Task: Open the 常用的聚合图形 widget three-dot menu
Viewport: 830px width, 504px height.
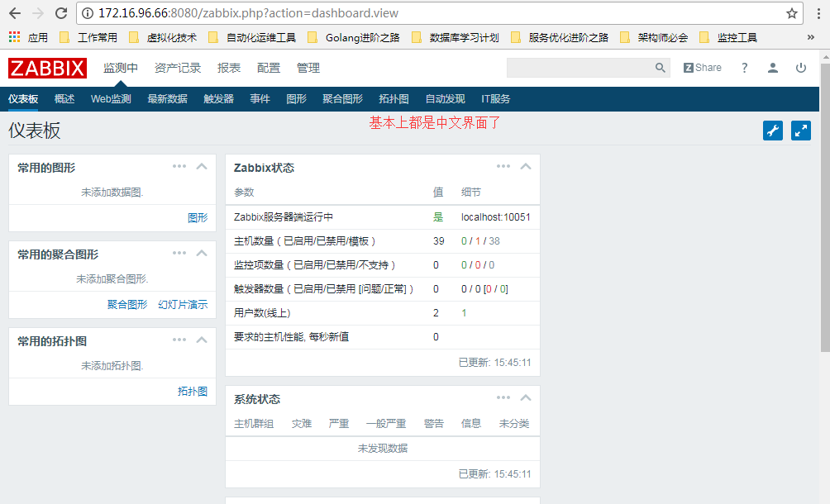Action: tap(179, 253)
